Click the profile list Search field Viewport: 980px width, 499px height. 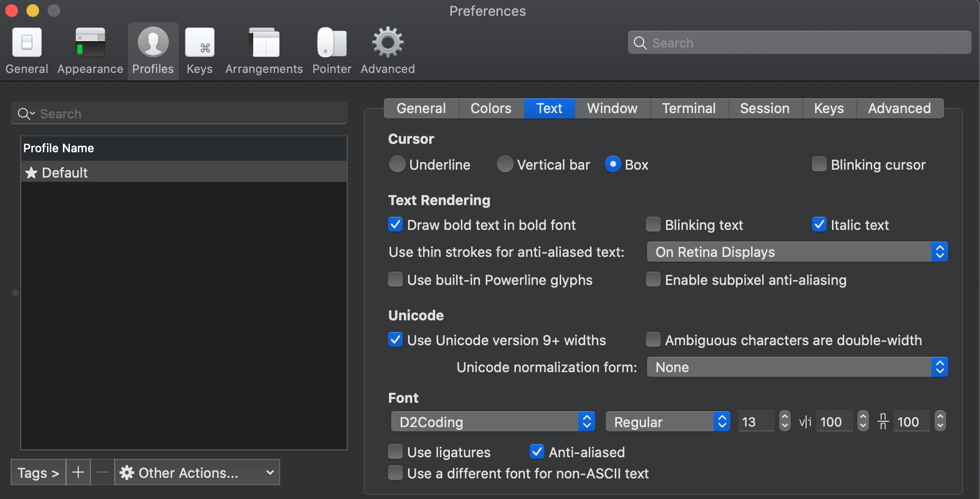click(179, 114)
